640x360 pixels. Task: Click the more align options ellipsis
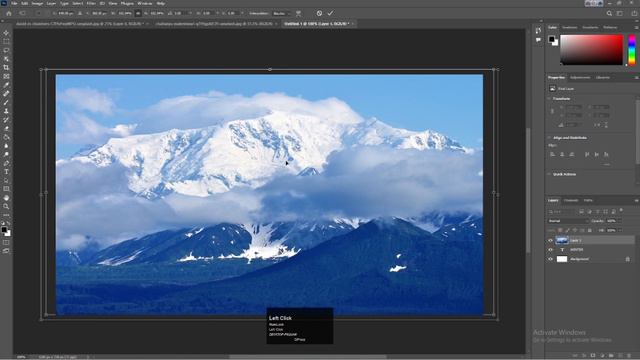pos(607,164)
